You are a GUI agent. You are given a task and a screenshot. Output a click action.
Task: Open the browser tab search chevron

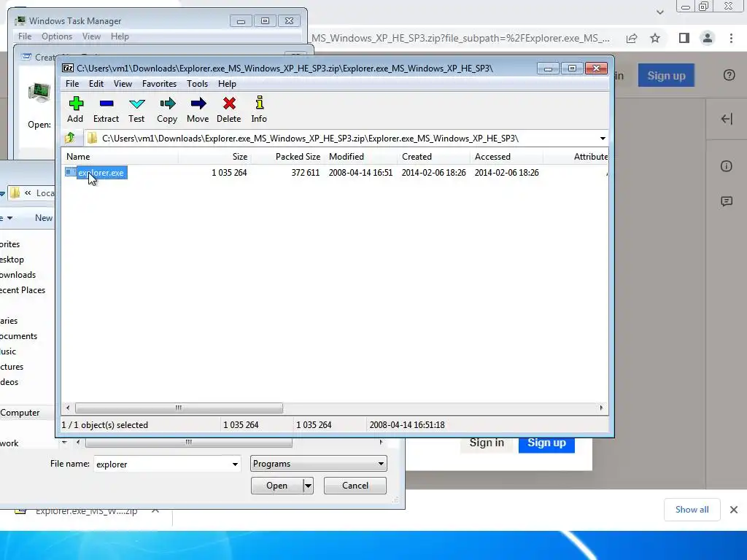(x=659, y=12)
